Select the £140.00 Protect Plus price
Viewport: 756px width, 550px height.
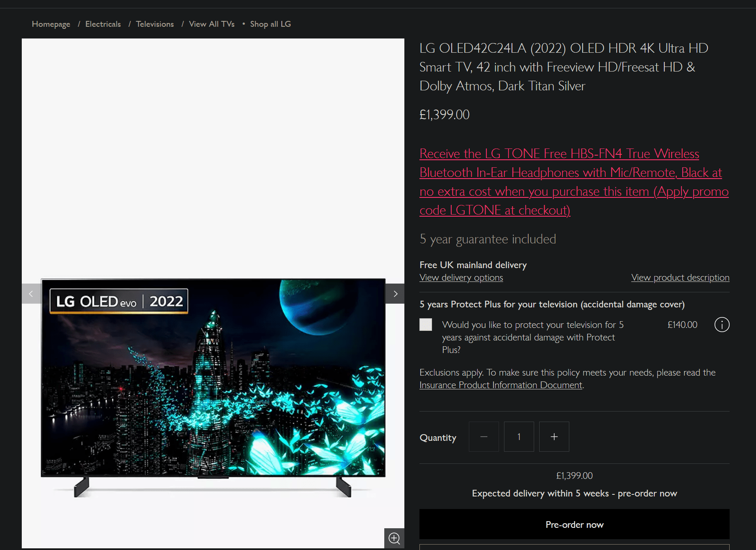[682, 325]
